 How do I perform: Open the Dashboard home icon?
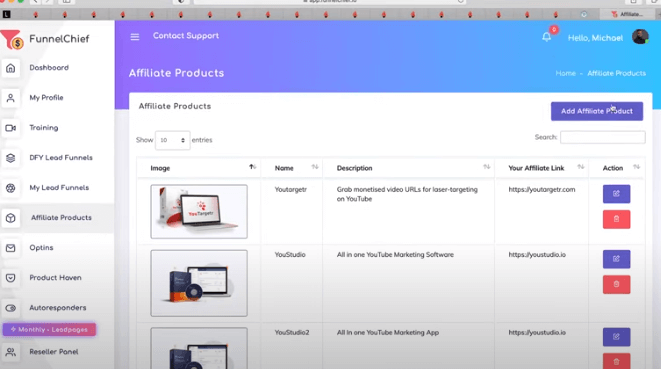(x=11, y=68)
